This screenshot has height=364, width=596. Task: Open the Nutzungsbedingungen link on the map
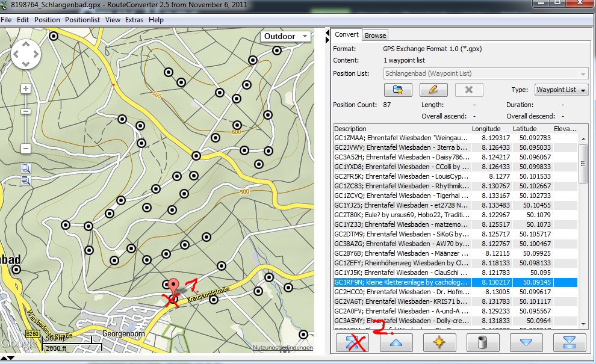283,348
